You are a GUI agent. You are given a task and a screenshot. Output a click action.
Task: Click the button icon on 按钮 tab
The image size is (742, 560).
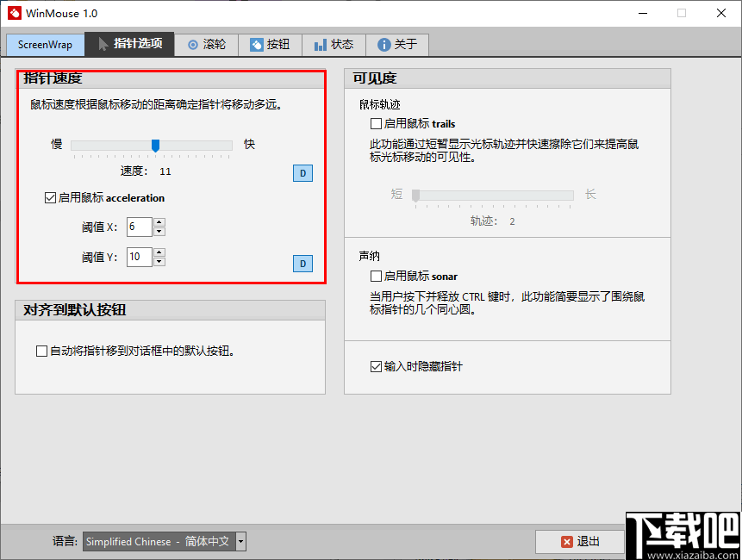pyautogui.click(x=257, y=44)
